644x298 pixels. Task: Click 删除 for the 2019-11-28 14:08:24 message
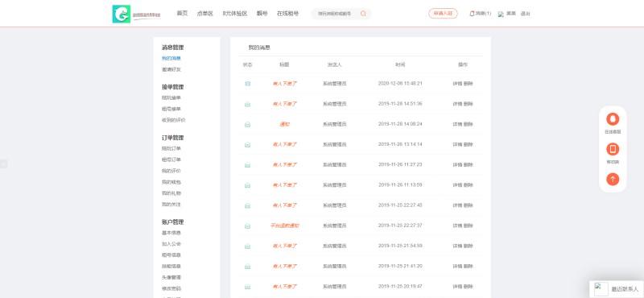coord(469,124)
